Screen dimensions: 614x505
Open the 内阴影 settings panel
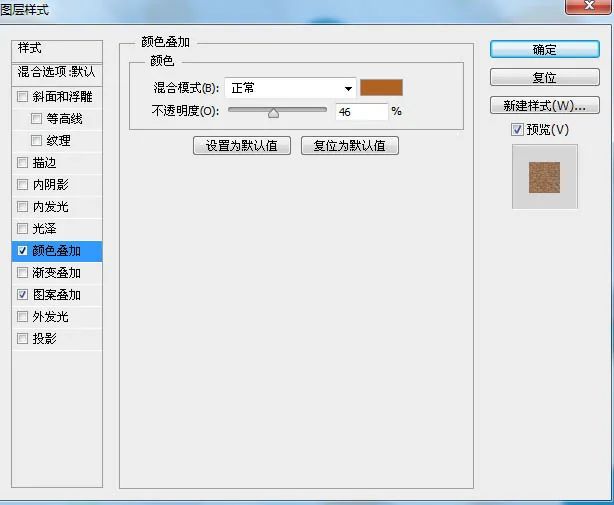click(51, 184)
